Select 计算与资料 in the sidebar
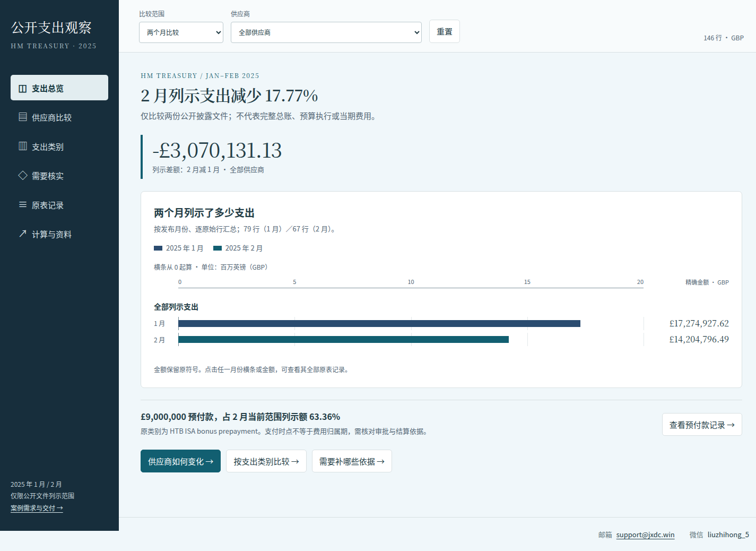This screenshot has height=551, width=756. 59,234
